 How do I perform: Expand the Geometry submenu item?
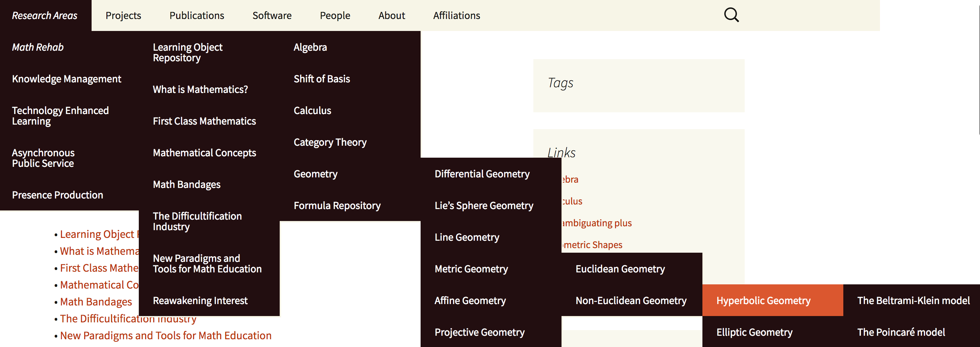[x=315, y=174]
